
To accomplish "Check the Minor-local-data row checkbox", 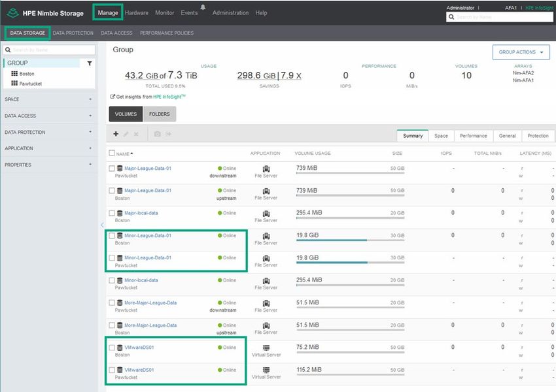I will [112, 280].
